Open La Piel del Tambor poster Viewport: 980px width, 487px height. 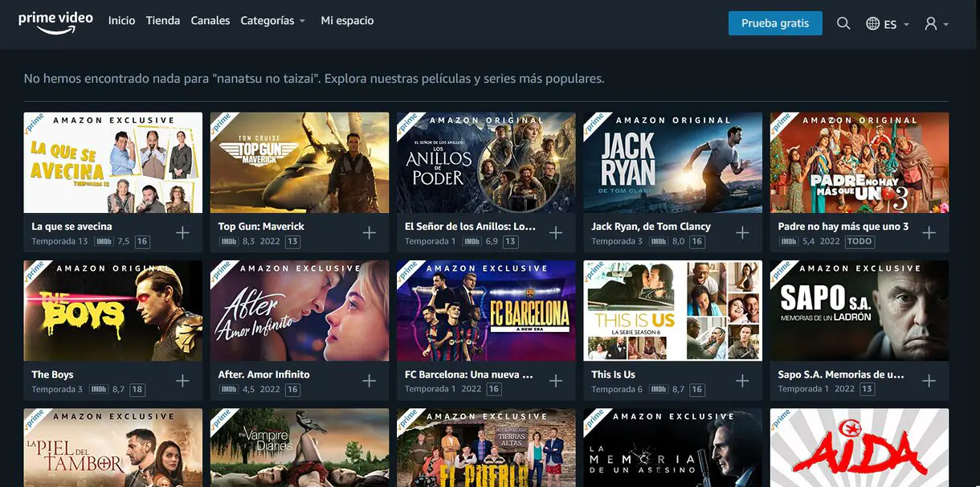(113, 448)
